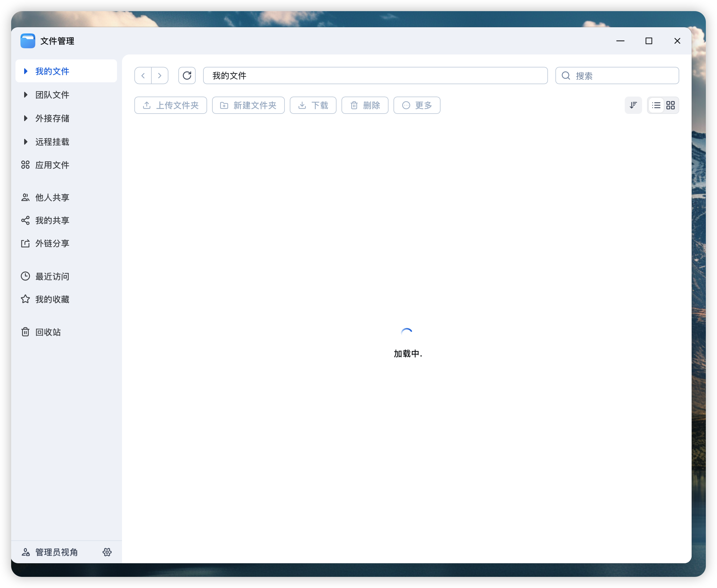Expand the 远程挂载 tree item
This screenshot has height=588, width=717.
[x=25, y=142]
